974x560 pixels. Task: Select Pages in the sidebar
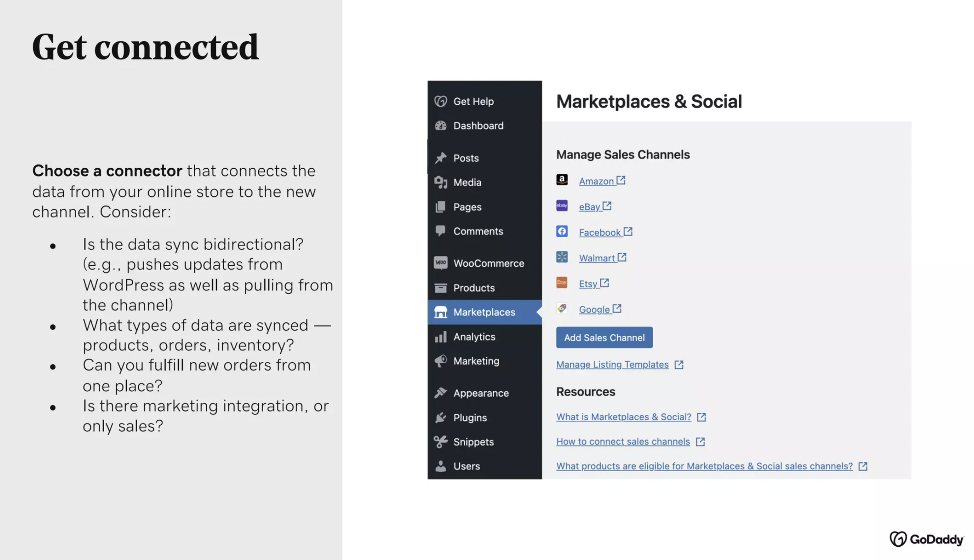click(x=484, y=206)
